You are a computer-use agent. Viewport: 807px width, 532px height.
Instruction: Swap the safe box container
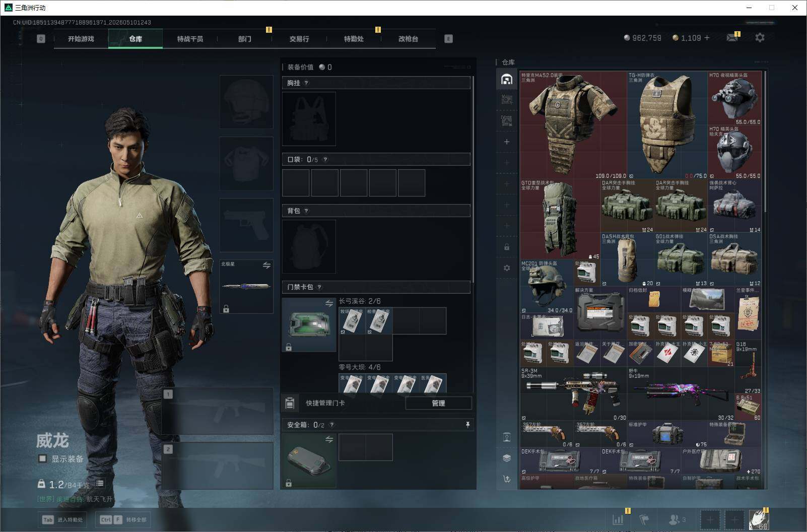329,439
